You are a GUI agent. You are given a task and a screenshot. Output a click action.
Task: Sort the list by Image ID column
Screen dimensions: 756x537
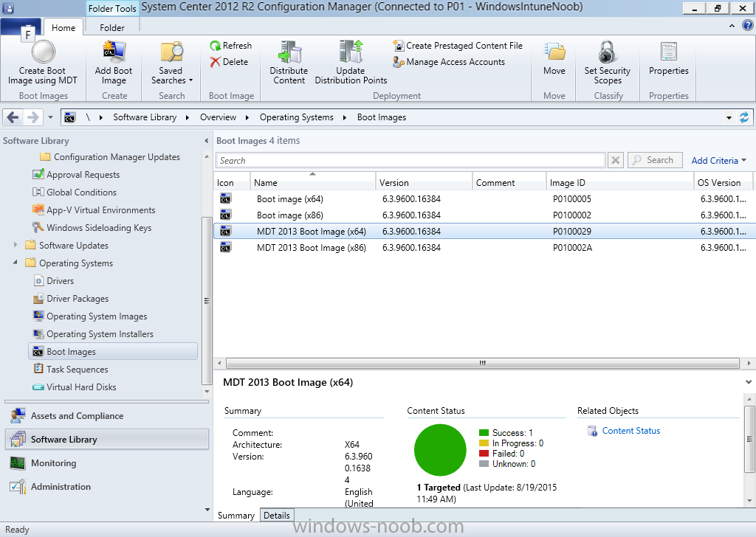pos(619,182)
